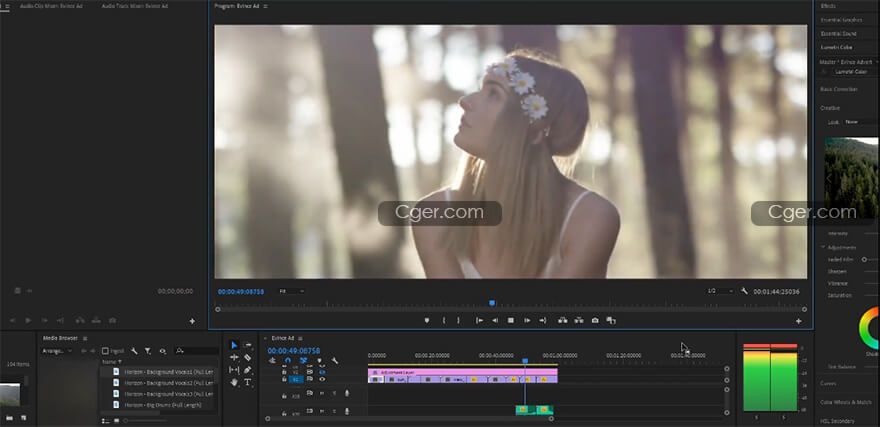Open Program monitor button editor plus
Screen dimensions: 880x427
[799, 321]
